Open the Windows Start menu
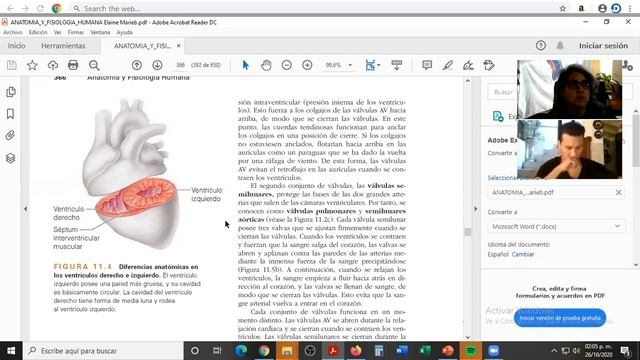This screenshot has width=640, height=360. pyautogui.click(x=11, y=351)
